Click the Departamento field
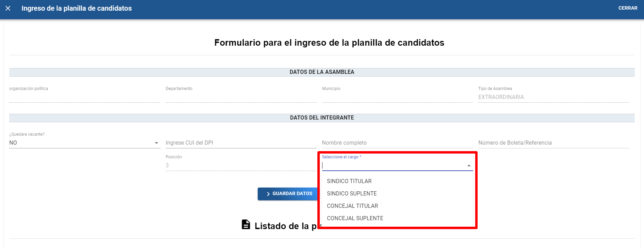644x248 pixels. point(241,97)
